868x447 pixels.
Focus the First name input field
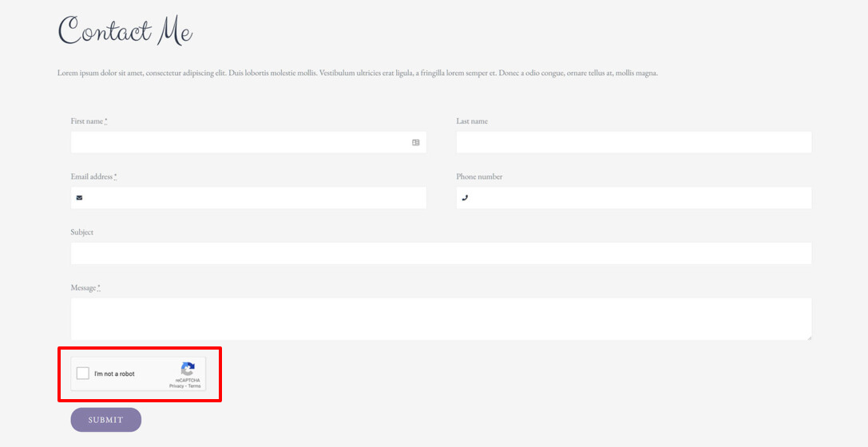(240, 142)
